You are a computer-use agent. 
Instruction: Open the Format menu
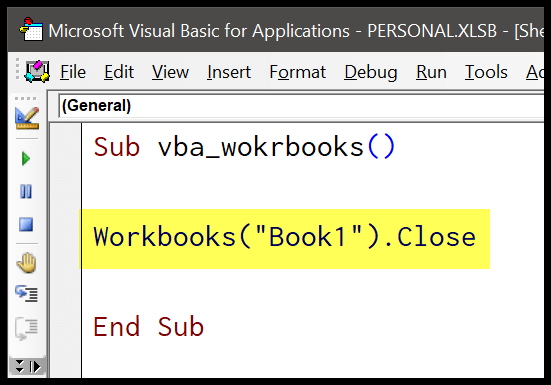pos(298,72)
